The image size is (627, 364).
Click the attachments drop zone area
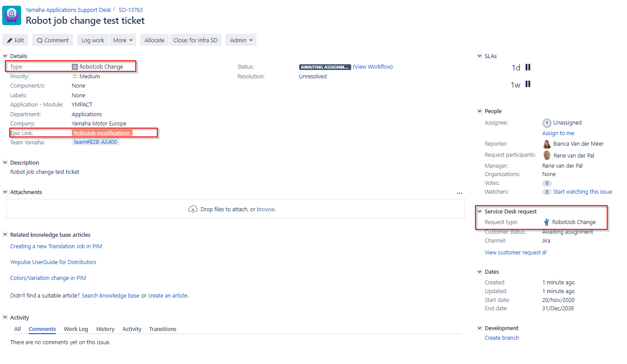pyautogui.click(x=235, y=209)
